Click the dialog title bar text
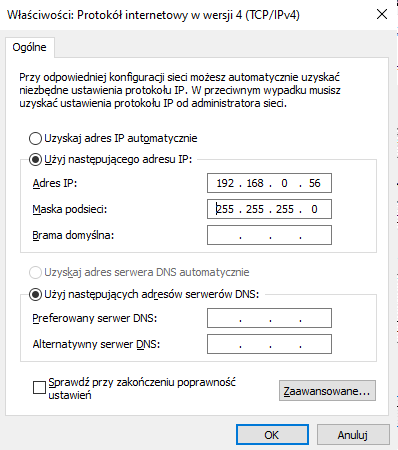The width and height of the screenshot is (398, 450). (153, 15)
